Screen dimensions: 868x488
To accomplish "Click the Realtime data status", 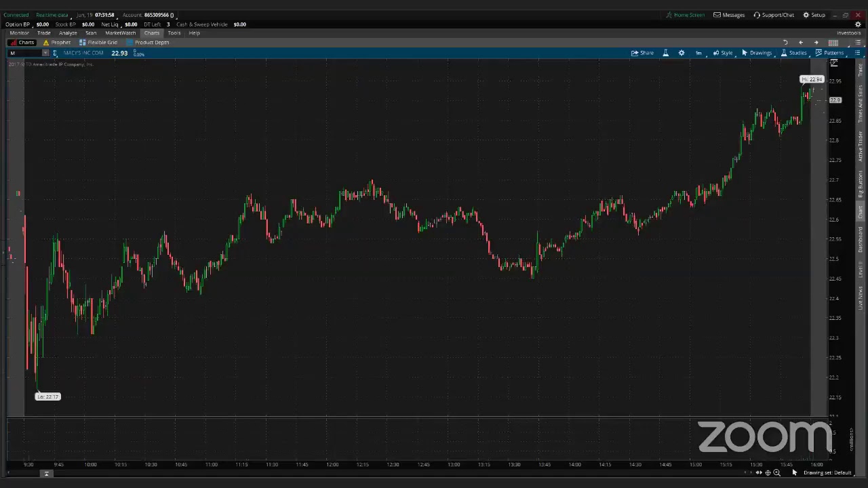I will coord(52,15).
